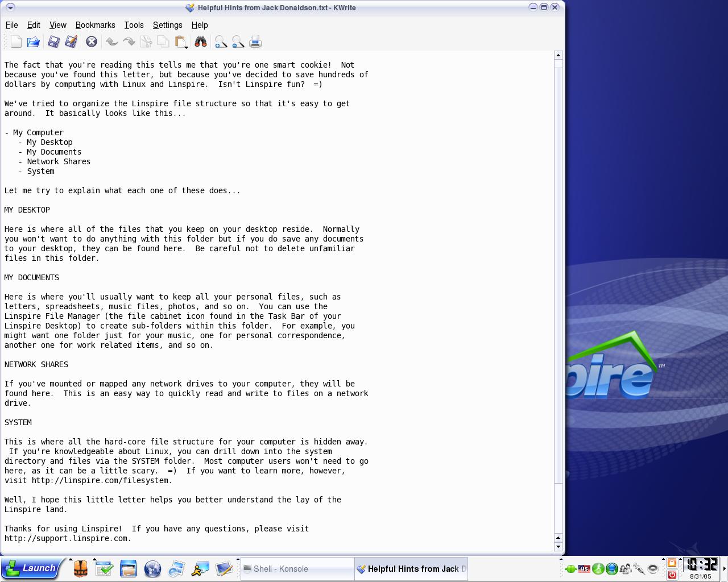Image resolution: width=728 pixels, height=582 pixels.
Task: Expand hidden panel with arrow beside clock
Action: click(x=724, y=568)
